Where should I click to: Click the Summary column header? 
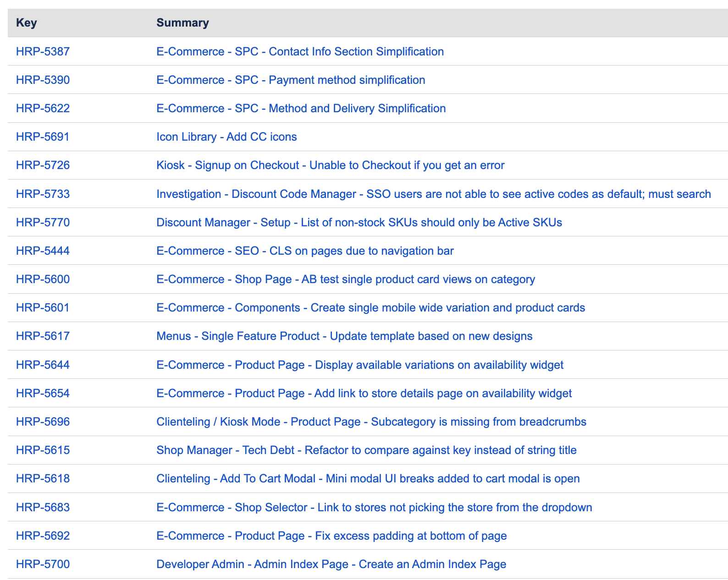(x=182, y=22)
